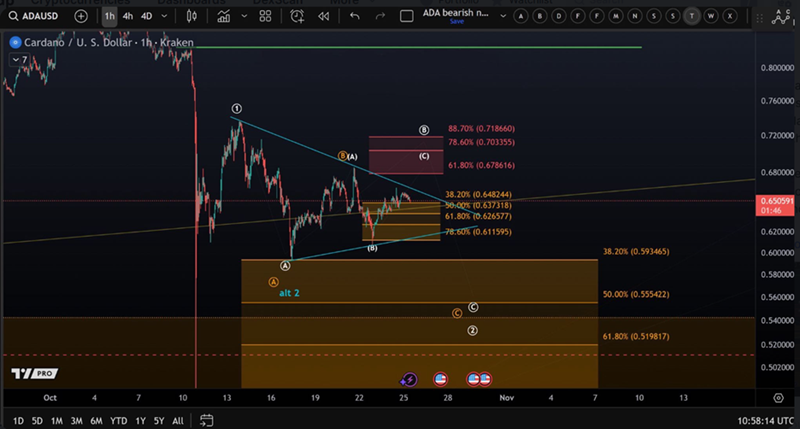Select the T quick-access circle button

[691, 16]
